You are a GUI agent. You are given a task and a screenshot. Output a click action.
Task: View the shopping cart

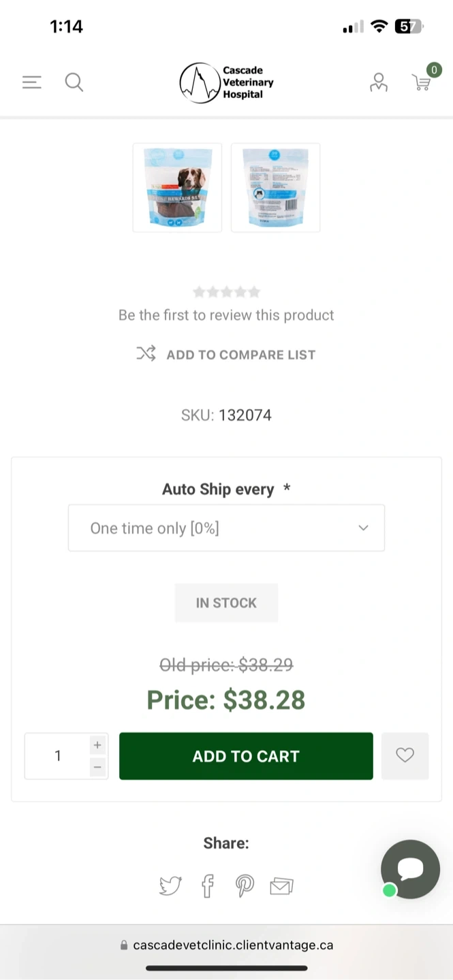(x=422, y=82)
